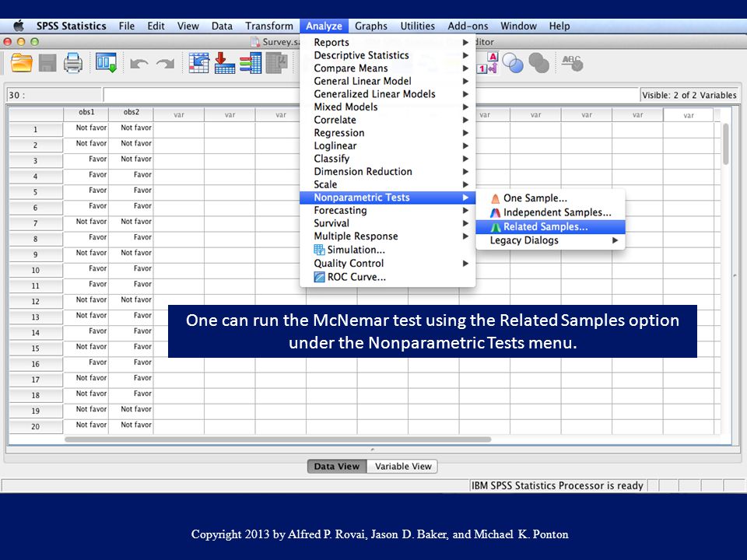Choose Classify in the Analyze menu
Image resolution: width=747 pixels, height=560 pixels.
[388, 159]
